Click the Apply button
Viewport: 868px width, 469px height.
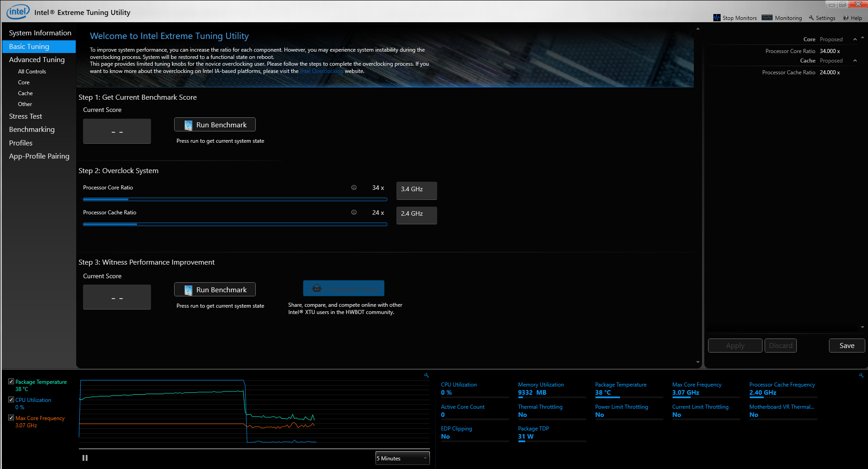(735, 346)
